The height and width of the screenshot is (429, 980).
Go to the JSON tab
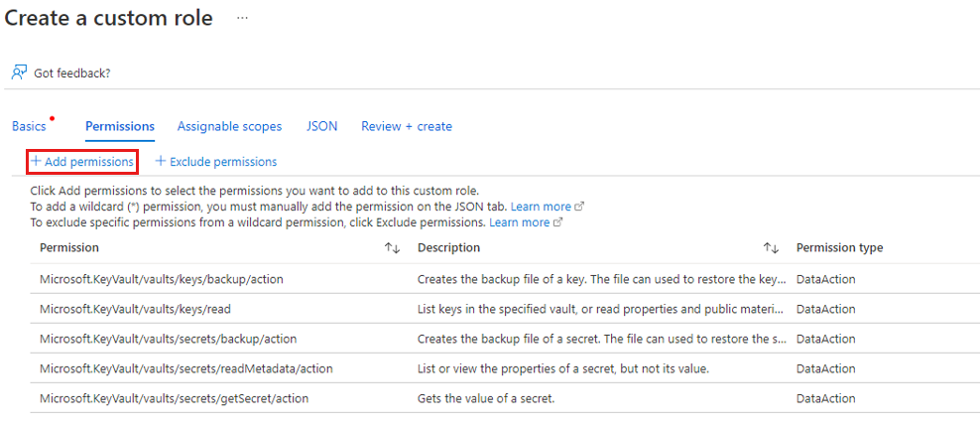322,126
